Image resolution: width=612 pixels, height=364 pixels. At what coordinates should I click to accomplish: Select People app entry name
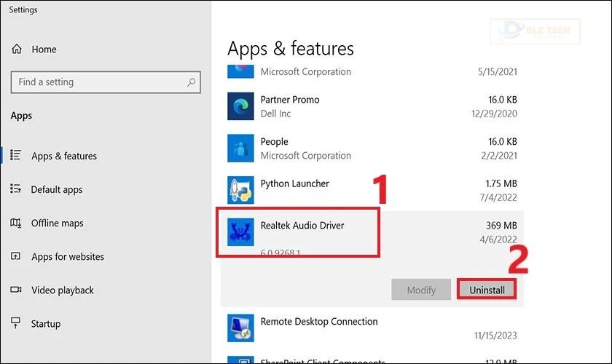click(275, 142)
